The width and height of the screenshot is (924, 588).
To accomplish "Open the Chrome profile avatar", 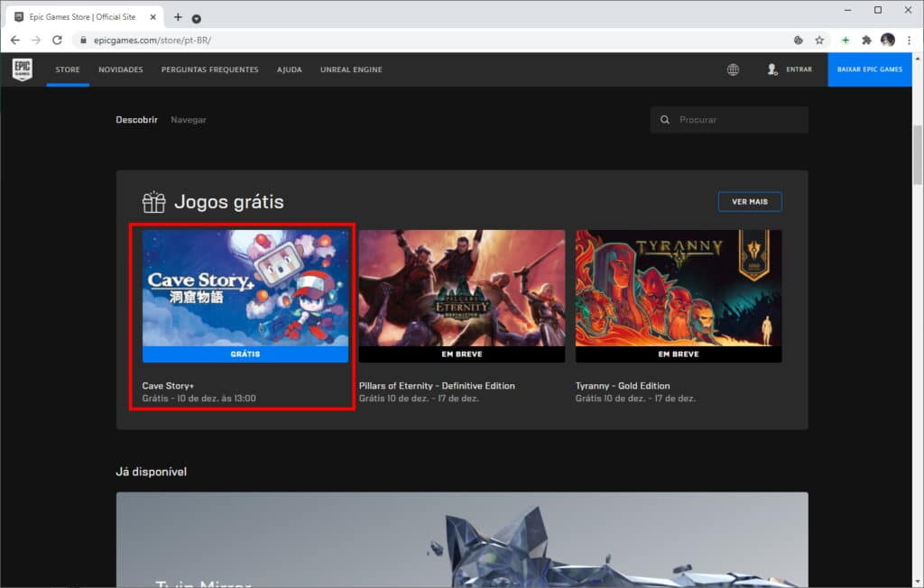I will coord(888,40).
